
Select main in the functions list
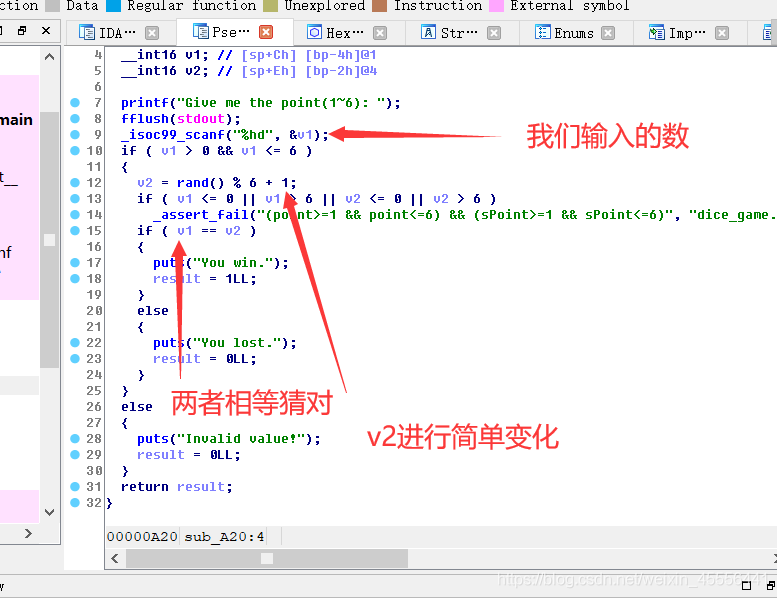click(x=16, y=120)
